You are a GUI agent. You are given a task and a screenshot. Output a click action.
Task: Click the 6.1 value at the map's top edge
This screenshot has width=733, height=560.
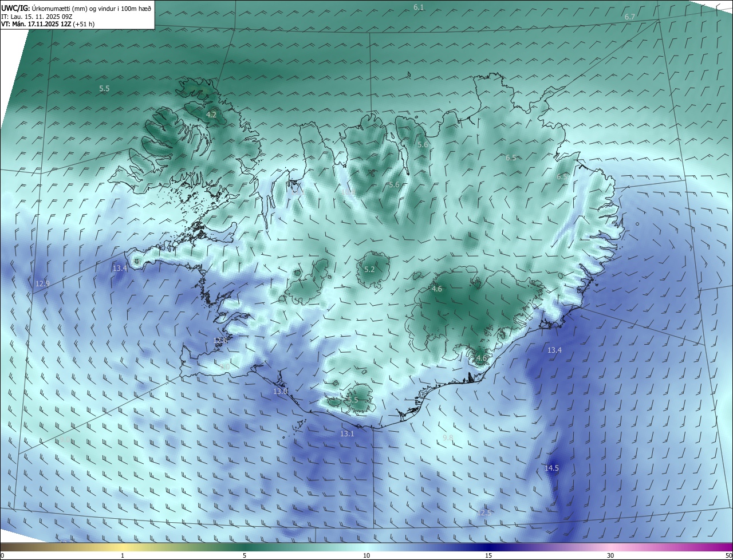(x=419, y=7)
